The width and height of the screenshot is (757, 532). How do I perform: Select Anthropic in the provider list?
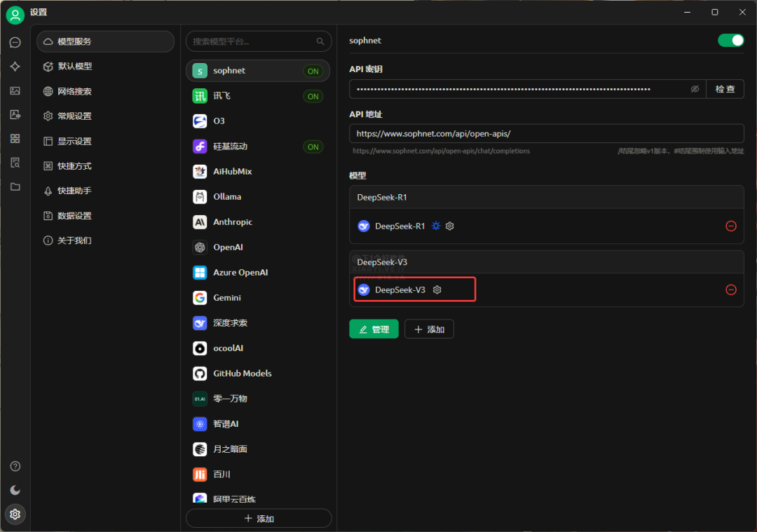pyautogui.click(x=233, y=222)
